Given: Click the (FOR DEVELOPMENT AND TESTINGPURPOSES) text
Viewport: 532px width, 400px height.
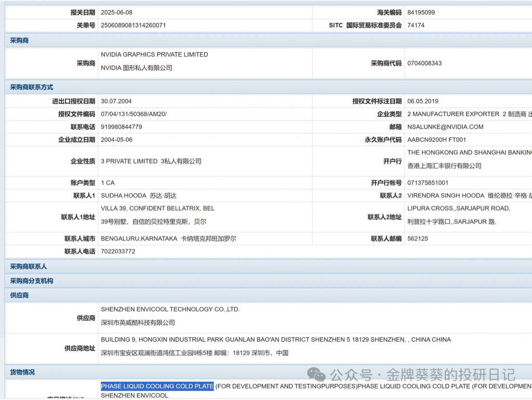Looking at the screenshot, I should click(286, 386).
